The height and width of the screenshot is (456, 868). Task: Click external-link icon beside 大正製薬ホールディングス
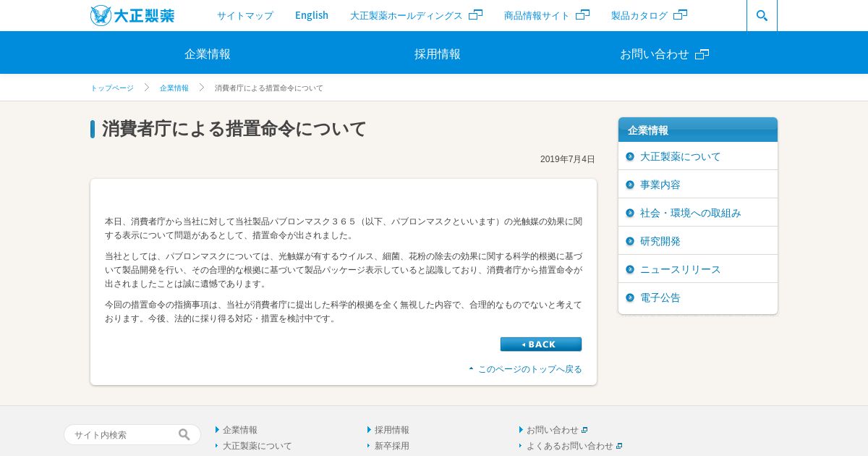475,14
